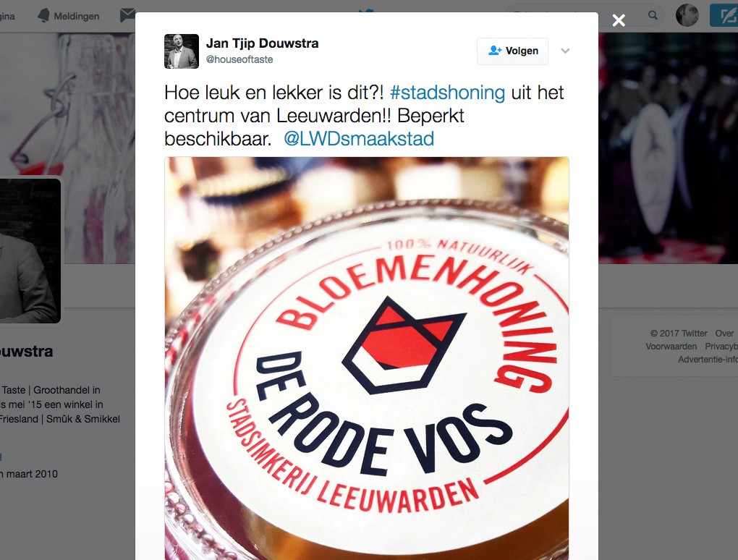Open the Advertentie-info footer link
The width and height of the screenshot is (738, 560).
[708, 360]
